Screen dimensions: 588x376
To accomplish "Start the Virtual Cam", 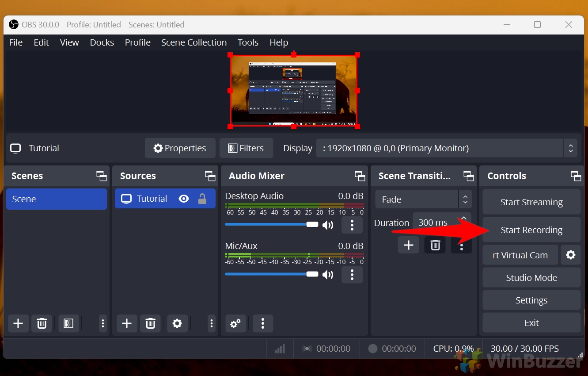I will 520,255.
